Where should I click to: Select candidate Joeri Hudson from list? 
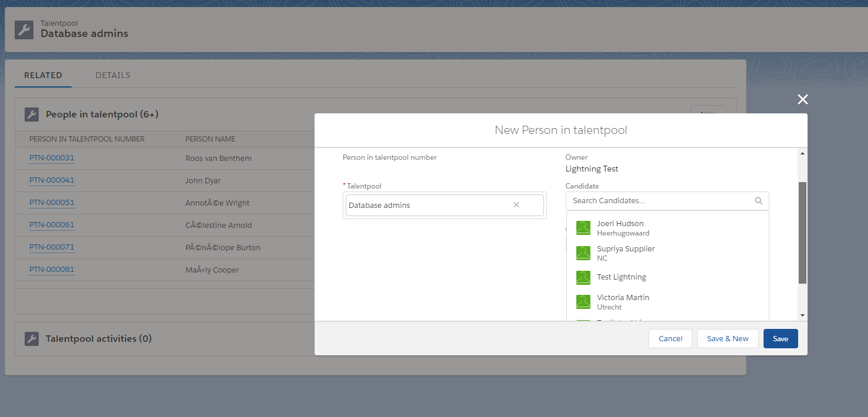(x=667, y=228)
